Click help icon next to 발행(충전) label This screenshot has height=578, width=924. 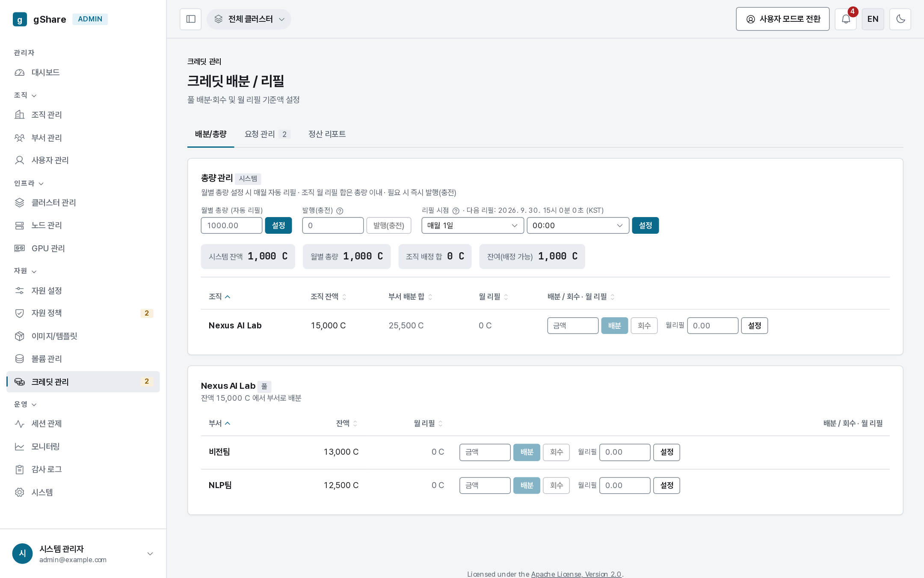click(340, 211)
